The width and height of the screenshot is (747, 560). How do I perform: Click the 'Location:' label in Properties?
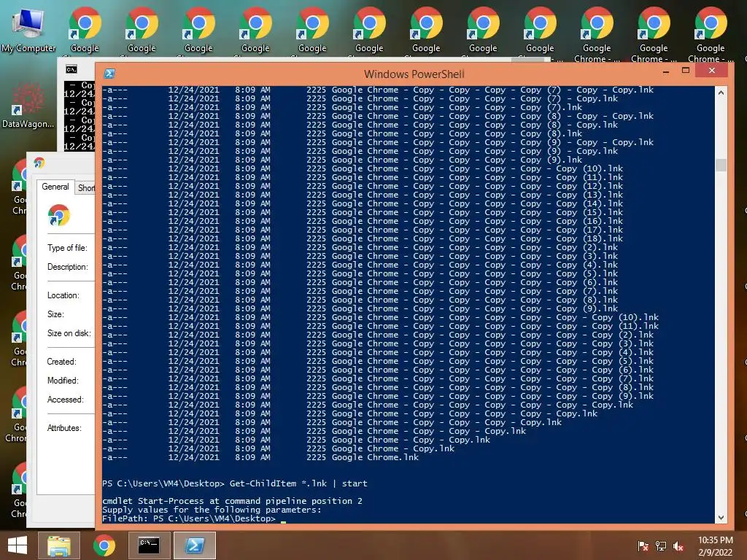click(x=63, y=295)
